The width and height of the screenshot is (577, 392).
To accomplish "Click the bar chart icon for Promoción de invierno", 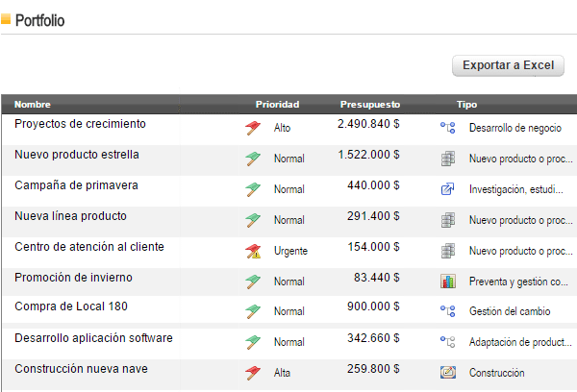I will pos(447,282).
